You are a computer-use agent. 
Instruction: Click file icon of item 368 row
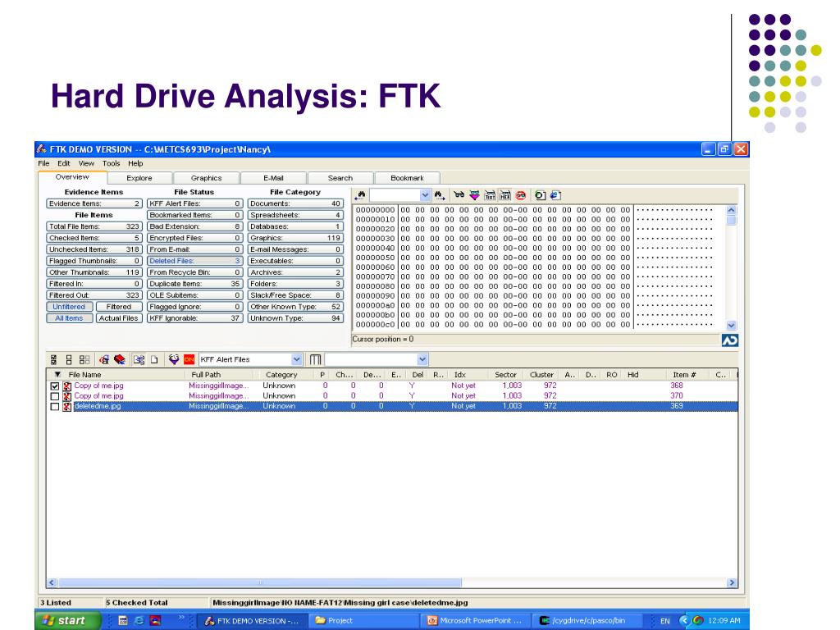pos(67,386)
